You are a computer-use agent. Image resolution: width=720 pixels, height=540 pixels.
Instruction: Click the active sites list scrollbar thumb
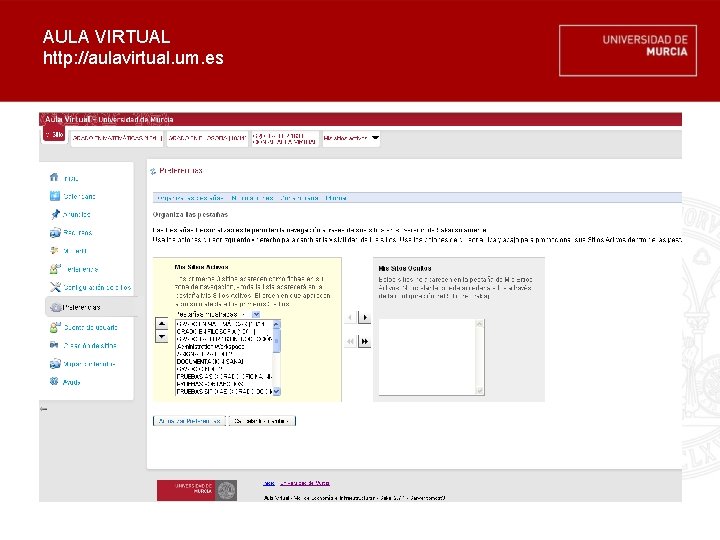(276, 340)
